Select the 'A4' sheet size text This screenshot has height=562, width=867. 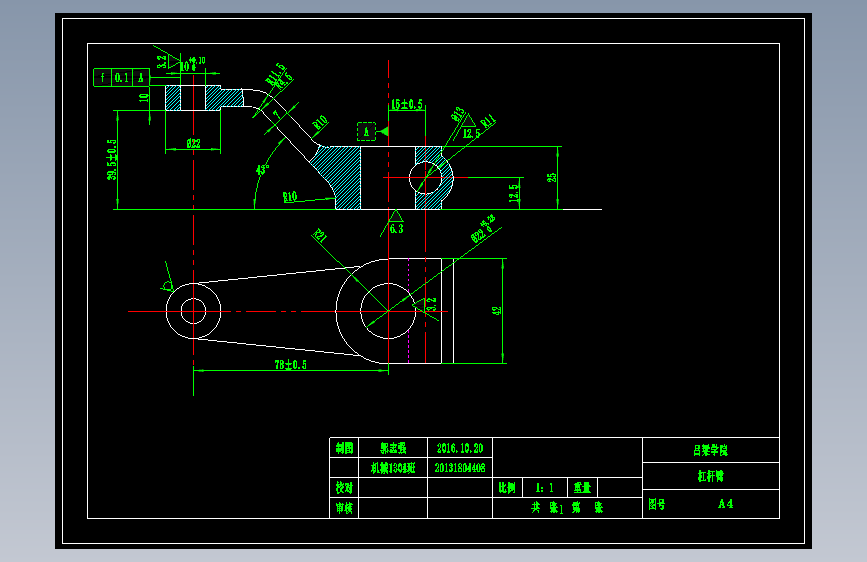pyautogui.click(x=725, y=504)
